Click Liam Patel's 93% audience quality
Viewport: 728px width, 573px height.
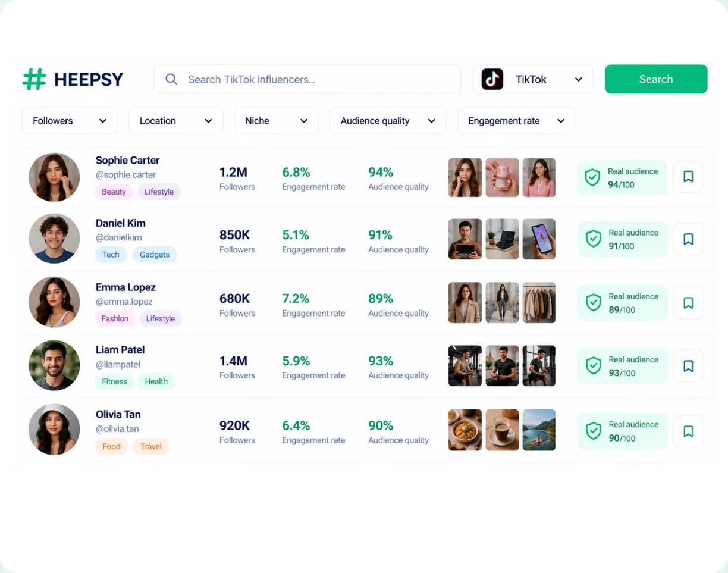381,361
